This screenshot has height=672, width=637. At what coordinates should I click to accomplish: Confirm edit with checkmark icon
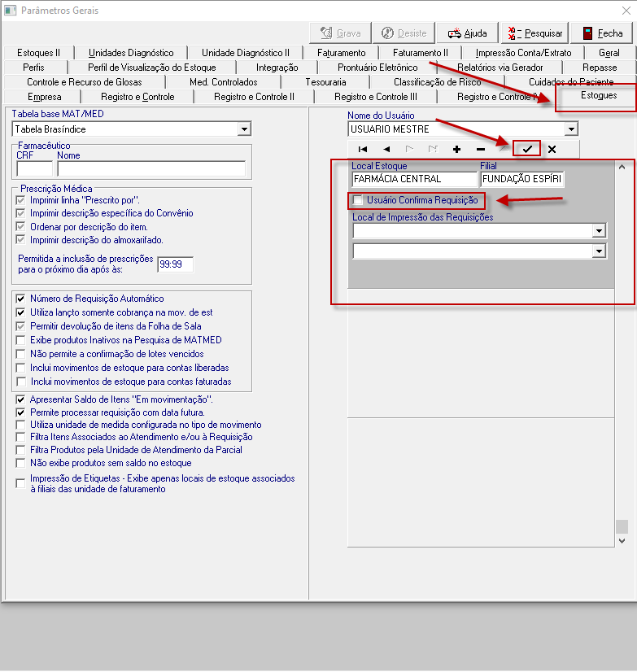[x=527, y=149]
